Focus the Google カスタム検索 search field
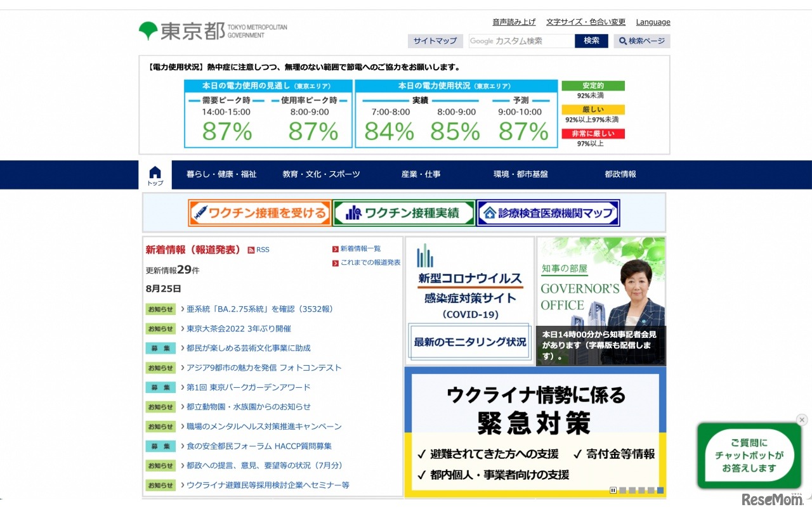 [x=521, y=41]
